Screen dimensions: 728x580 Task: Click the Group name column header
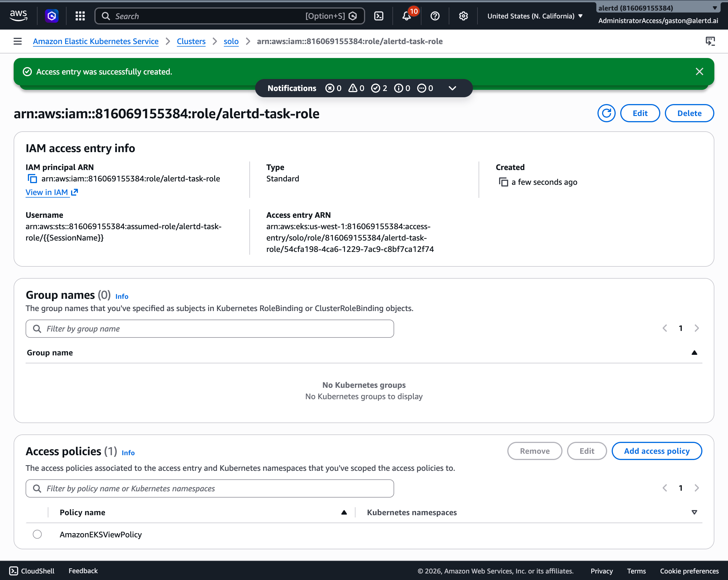50,353
